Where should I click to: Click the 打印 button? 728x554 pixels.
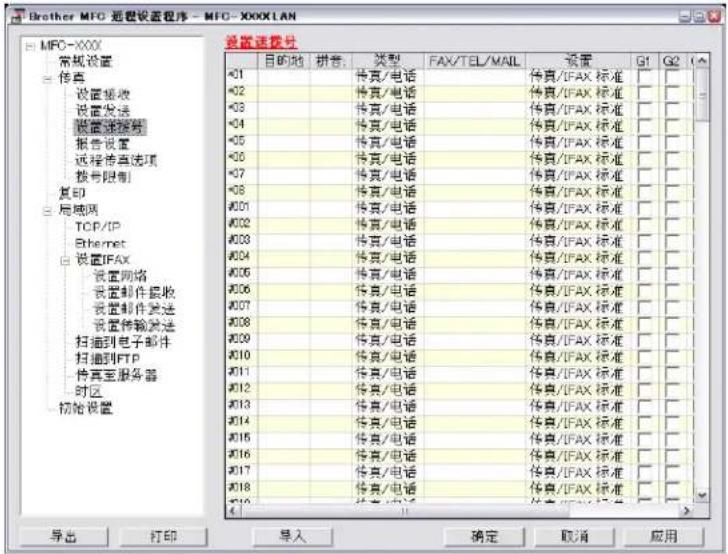(163, 537)
